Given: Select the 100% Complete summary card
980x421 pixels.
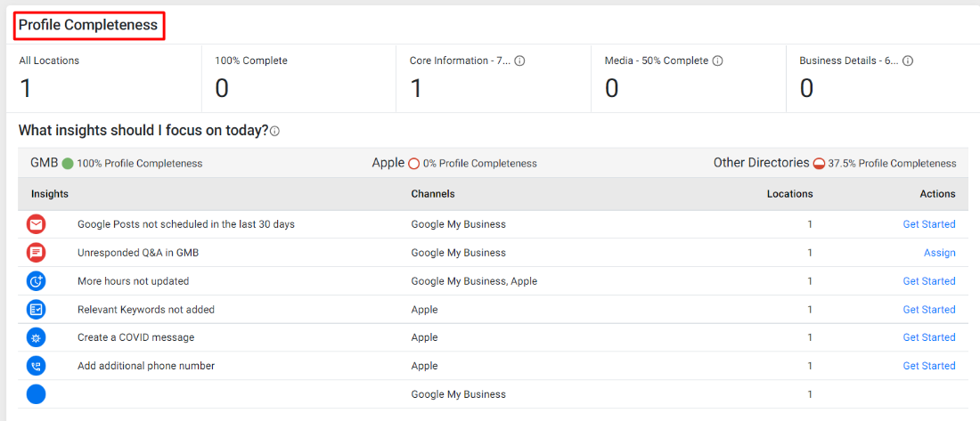Looking at the screenshot, I should 298,78.
